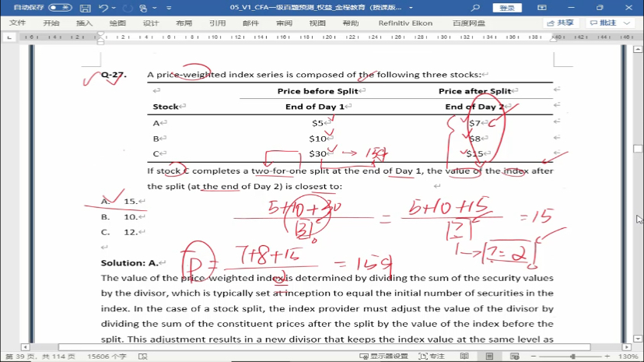
Task: Click the 130% zoom level
Action: (628, 357)
